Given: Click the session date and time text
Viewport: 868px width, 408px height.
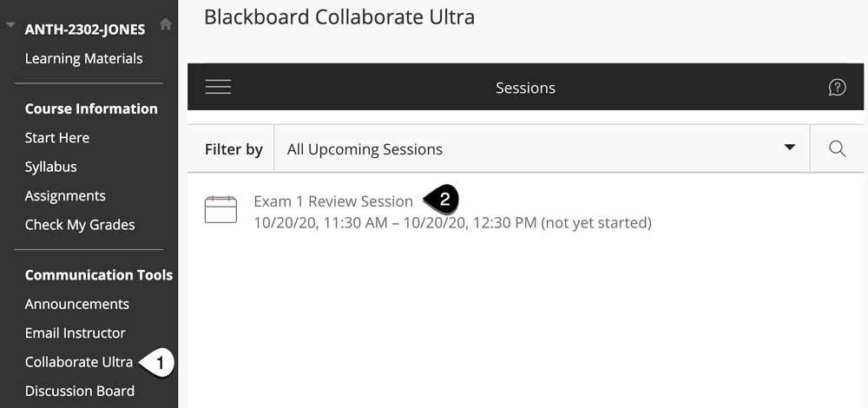Looking at the screenshot, I should (452, 223).
